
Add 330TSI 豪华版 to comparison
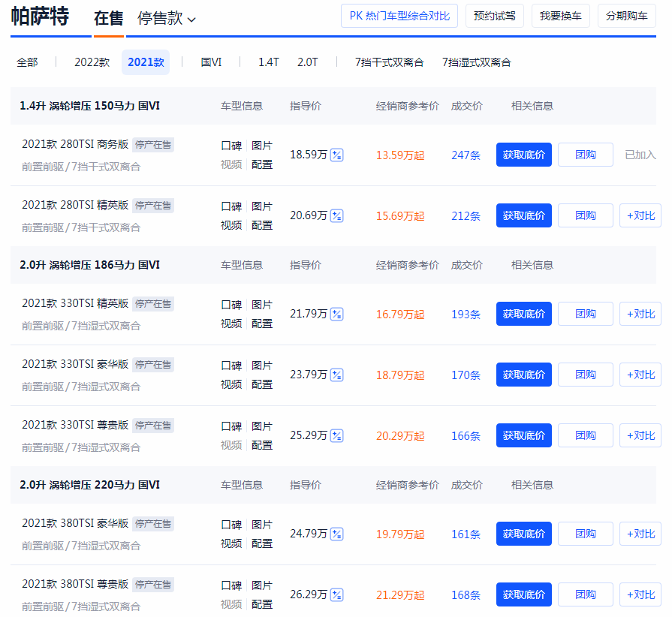(640, 375)
